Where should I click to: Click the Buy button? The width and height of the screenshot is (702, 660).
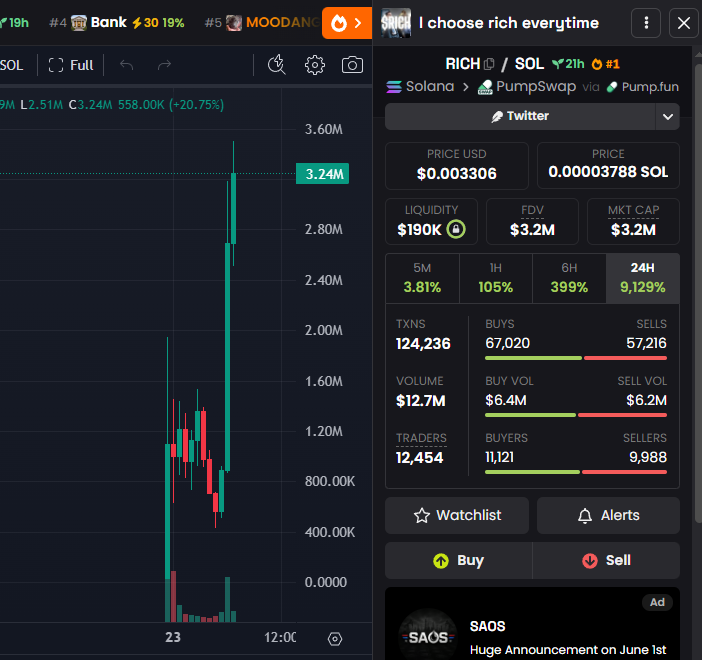(458, 561)
